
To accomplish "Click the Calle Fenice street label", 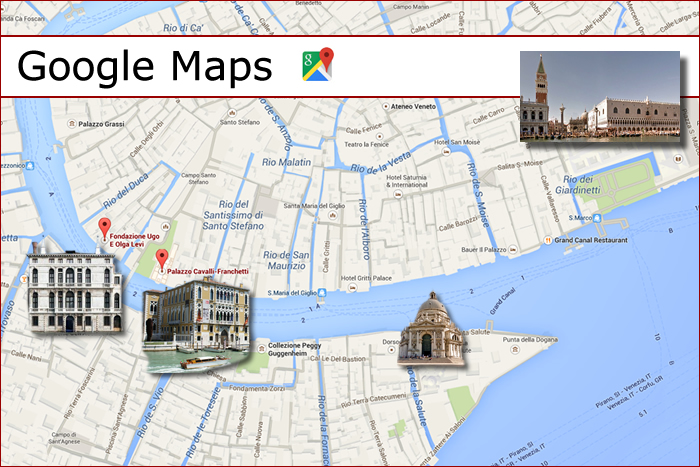I will (x=364, y=128).
